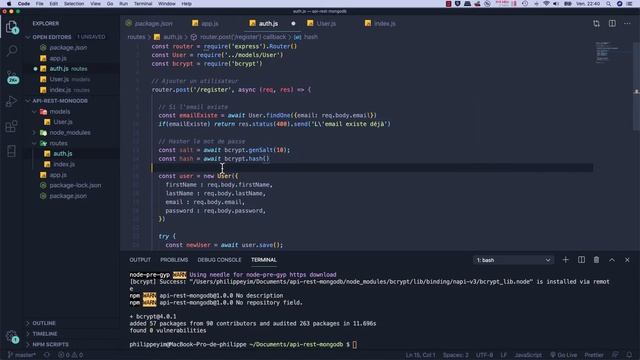Open errors and warnings count in status bar
Viewport: 640px width, 360px height.
click(x=71, y=355)
